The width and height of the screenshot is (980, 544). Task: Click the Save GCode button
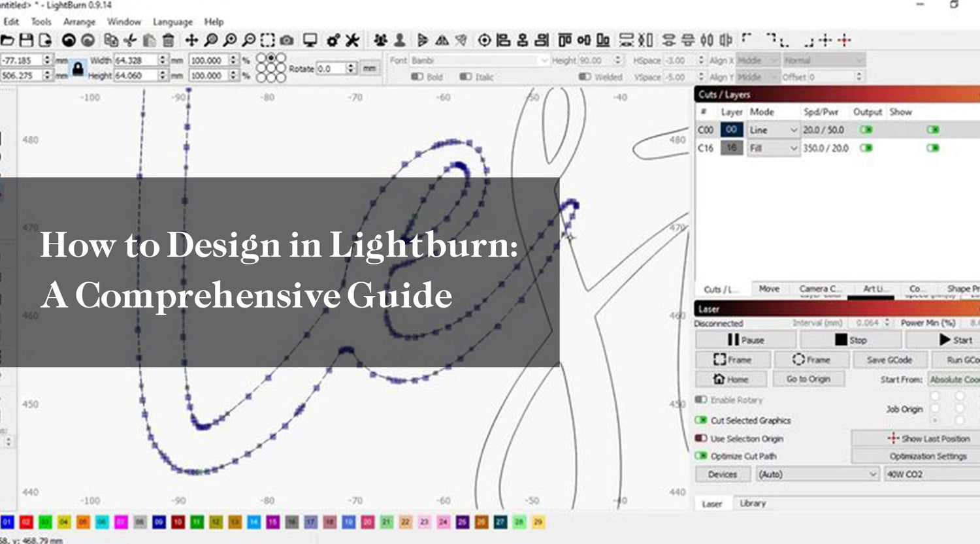point(889,360)
